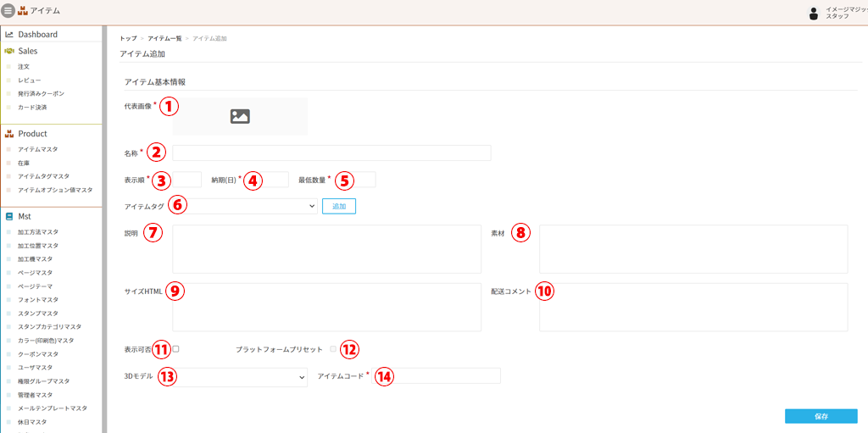Click the 追加 button beside tag dropdown
Image resolution: width=868 pixels, height=433 pixels.
click(x=339, y=206)
